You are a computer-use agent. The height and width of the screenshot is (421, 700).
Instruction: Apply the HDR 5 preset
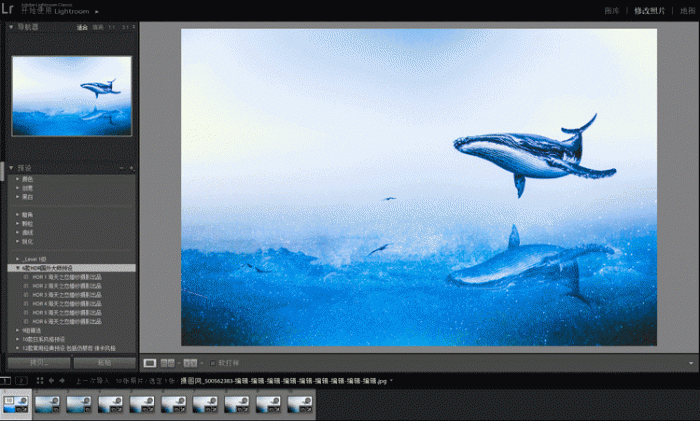[x=67, y=313]
